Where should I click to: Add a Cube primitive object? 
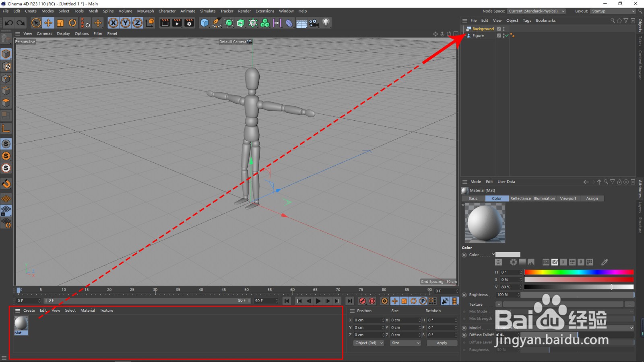click(x=204, y=23)
